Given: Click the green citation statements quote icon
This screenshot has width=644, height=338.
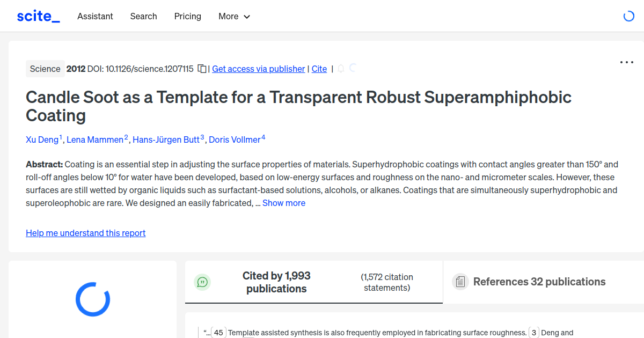Looking at the screenshot, I should point(202,282).
